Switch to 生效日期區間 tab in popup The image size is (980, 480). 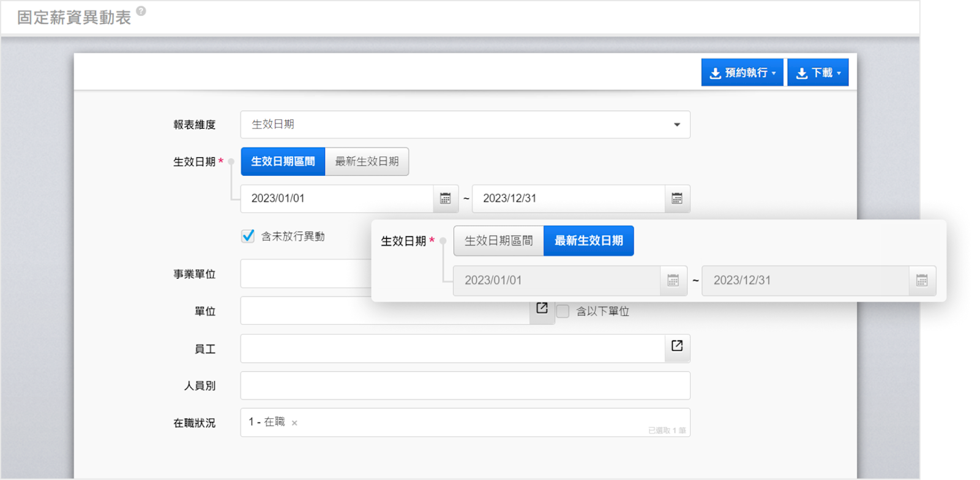click(x=498, y=241)
